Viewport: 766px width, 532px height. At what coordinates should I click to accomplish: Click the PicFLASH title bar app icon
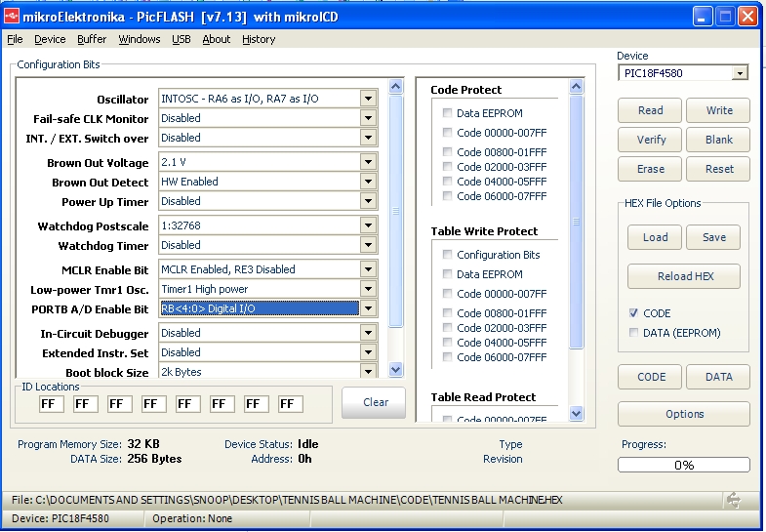pyautogui.click(x=12, y=17)
